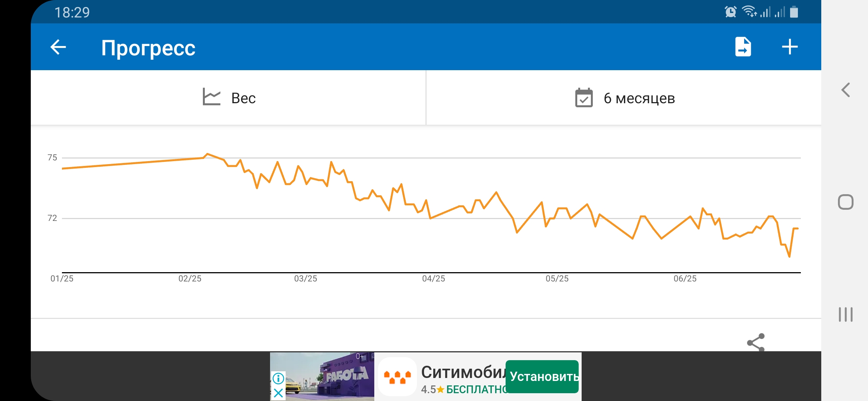This screenshot has width=868, height=401.
Task: Tap the alarm icon in status bar
Action: (x=730, y=12)
